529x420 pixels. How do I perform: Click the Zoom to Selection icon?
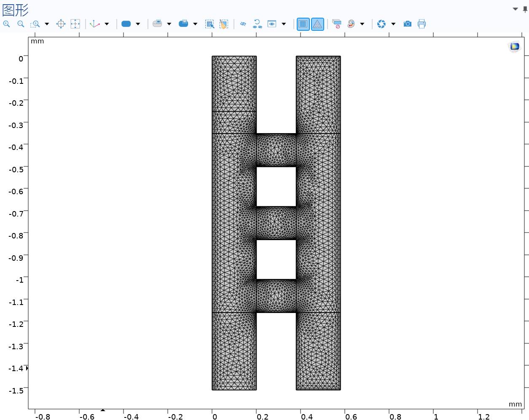click(75, 24)
